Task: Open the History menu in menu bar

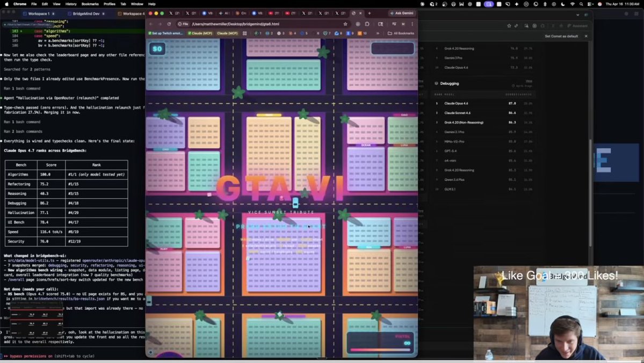Action: click(x=71, y=4)
